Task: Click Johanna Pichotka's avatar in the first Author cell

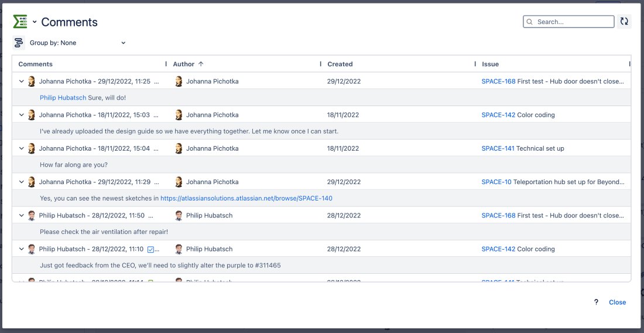Action: 179,81
